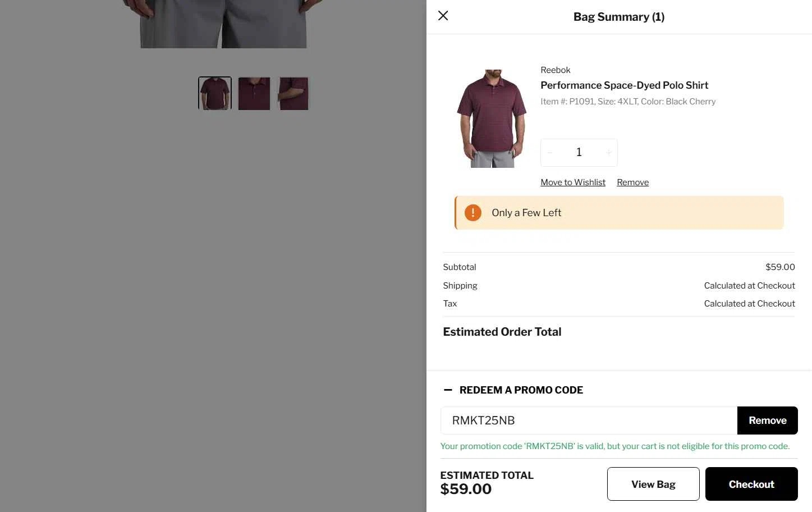Viewport: 812px width, 512px height.
Task: Select the third product gallery thumbnail
Action: pos(293,93)
